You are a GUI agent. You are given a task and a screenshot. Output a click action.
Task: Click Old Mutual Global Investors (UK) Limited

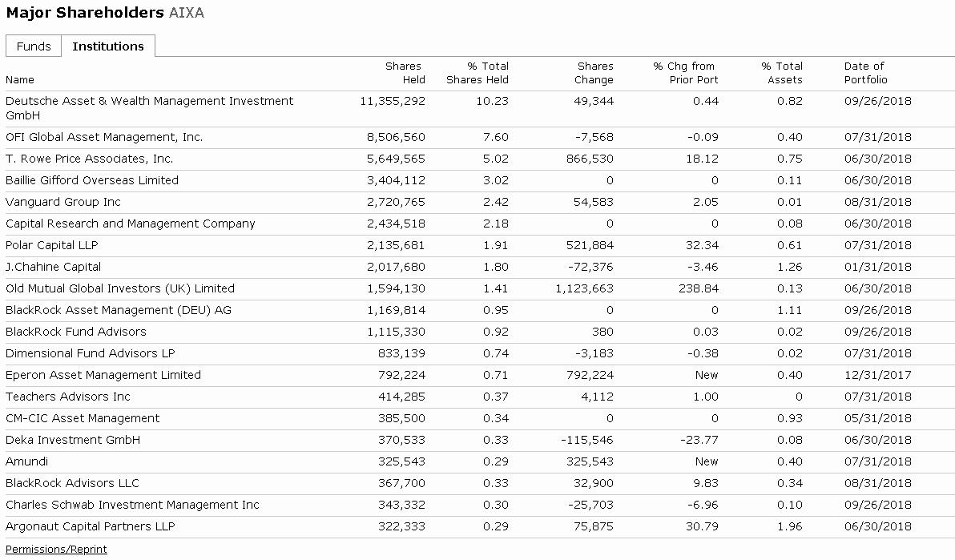click(x=120, y=288)
